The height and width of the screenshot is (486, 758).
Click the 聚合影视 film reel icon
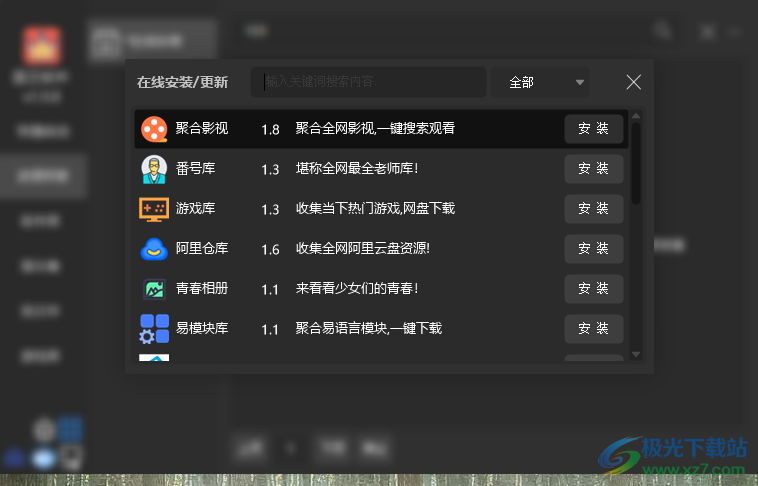[154, 129]
